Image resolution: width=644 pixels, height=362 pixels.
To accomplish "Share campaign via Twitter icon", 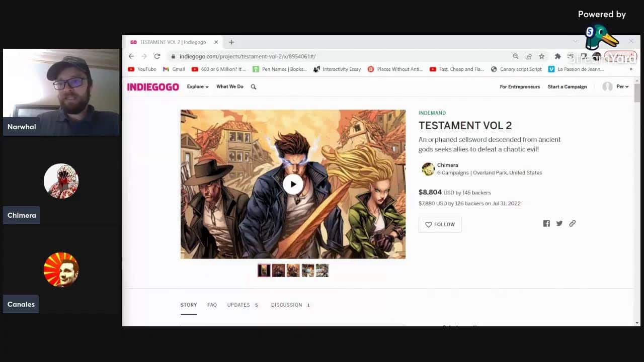I will (559, 224).
